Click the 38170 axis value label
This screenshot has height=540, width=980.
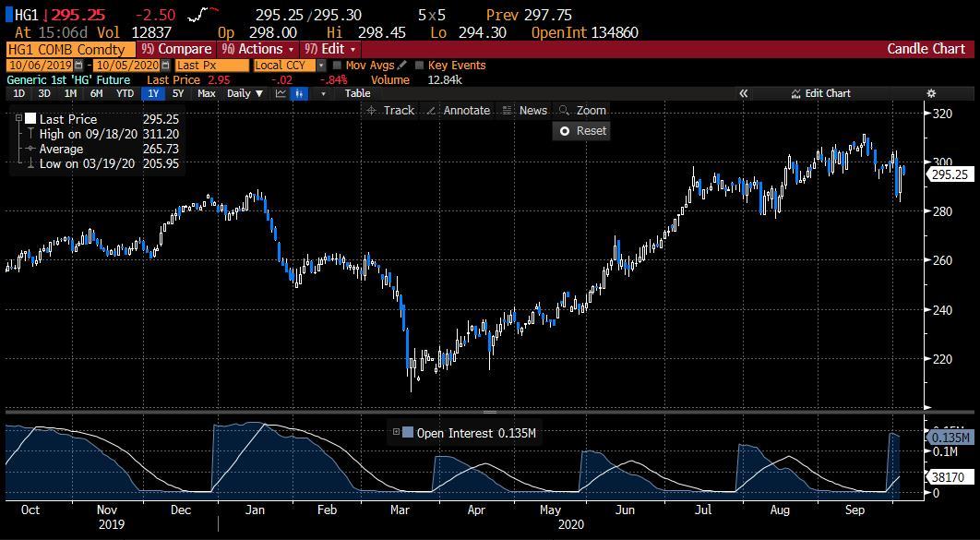click(950, 478)
